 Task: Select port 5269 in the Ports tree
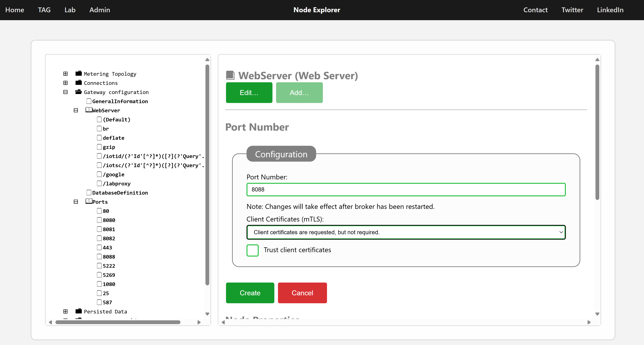109,275
